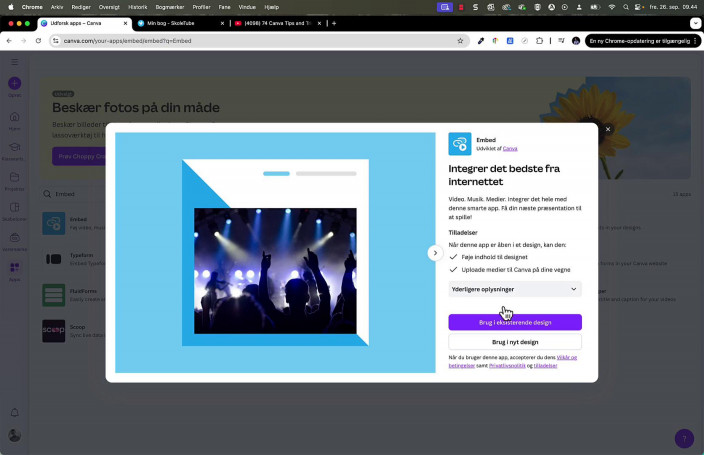This screenshot has width=704, height=455.
Task: Expand 'Yderligere oplysninger' dropdown
Action: coord(515,289)
